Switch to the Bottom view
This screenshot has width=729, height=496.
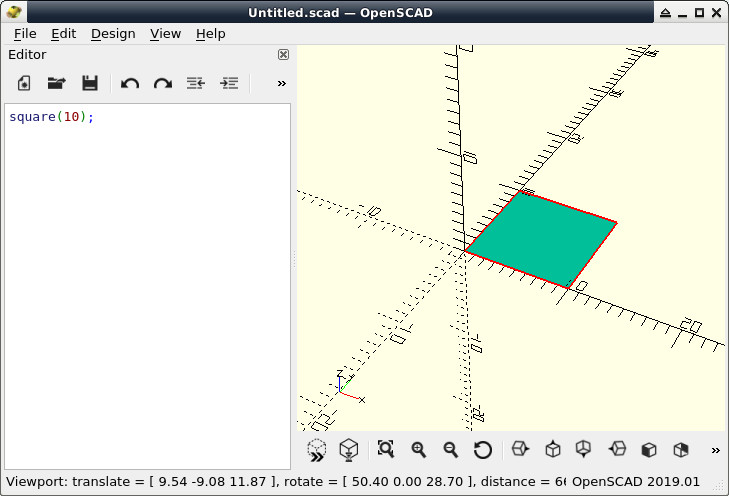583,449
